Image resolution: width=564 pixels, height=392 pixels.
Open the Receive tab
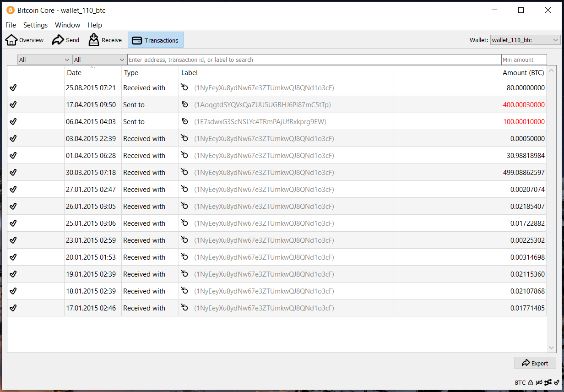coord(105,40)
